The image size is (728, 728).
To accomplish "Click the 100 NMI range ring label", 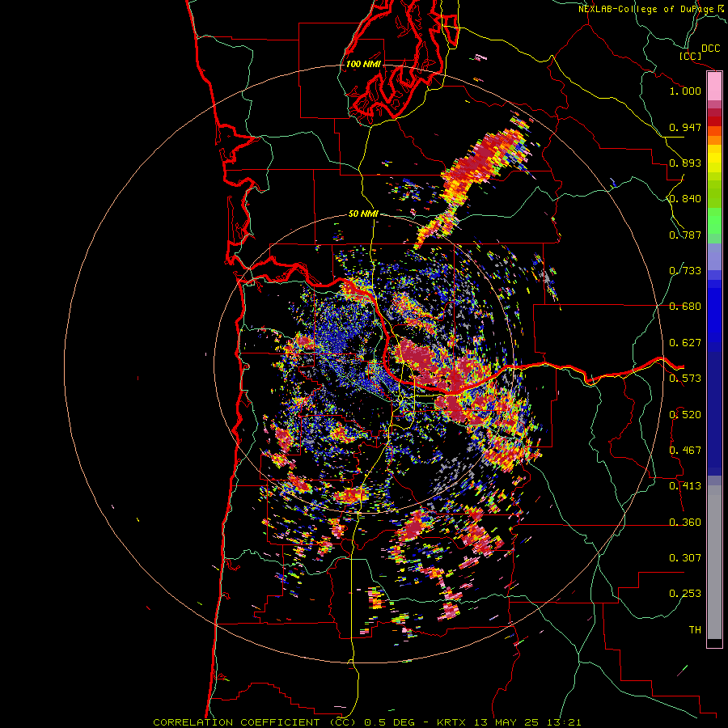I will click(x=363, y=64).
